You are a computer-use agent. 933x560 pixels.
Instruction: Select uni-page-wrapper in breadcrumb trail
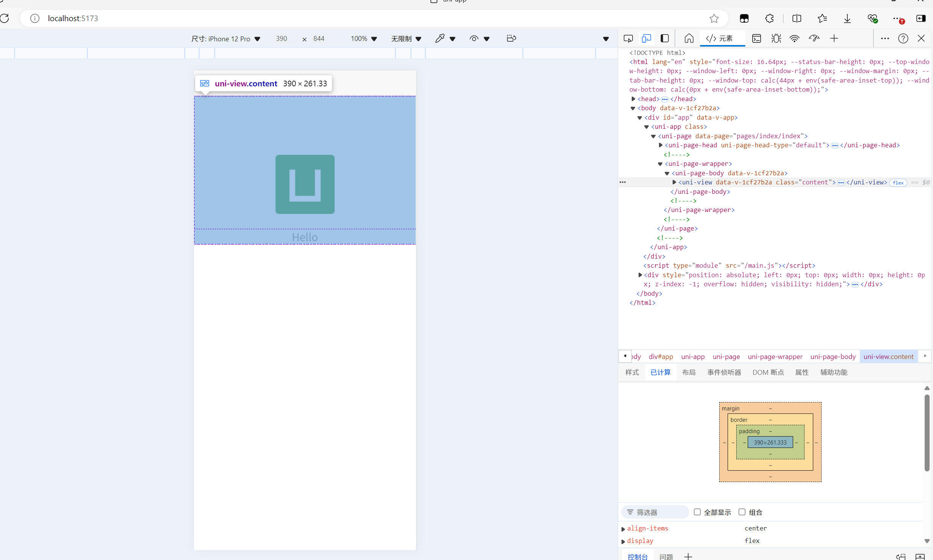click(775, 357)
